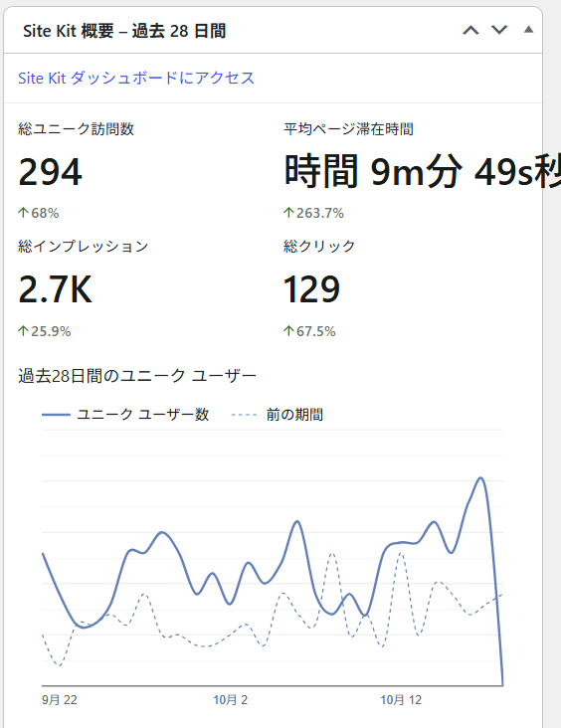Click the 263.7% increase indicator
This screenshot has height=728, width=561.
(x=314, y=213)
